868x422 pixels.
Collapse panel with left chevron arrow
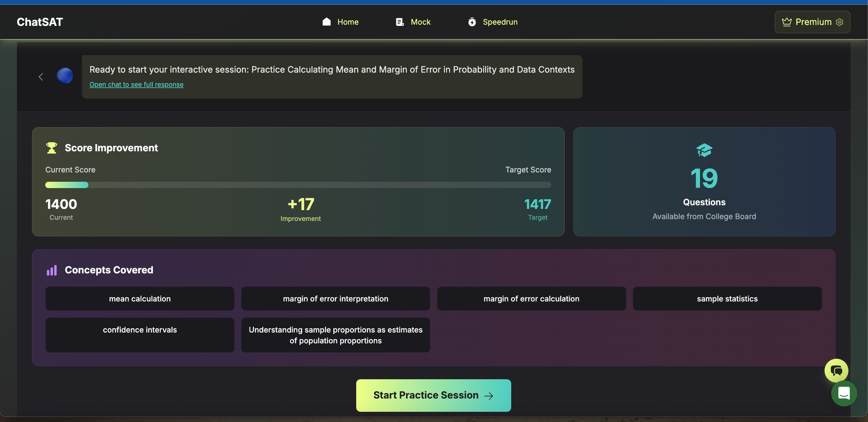click(41, 77)
